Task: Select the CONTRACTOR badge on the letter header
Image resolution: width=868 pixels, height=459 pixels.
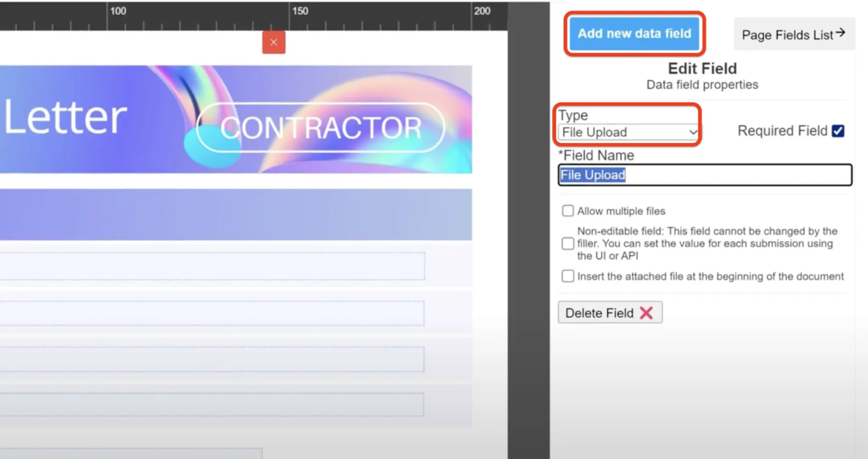Action: [321, 127]
